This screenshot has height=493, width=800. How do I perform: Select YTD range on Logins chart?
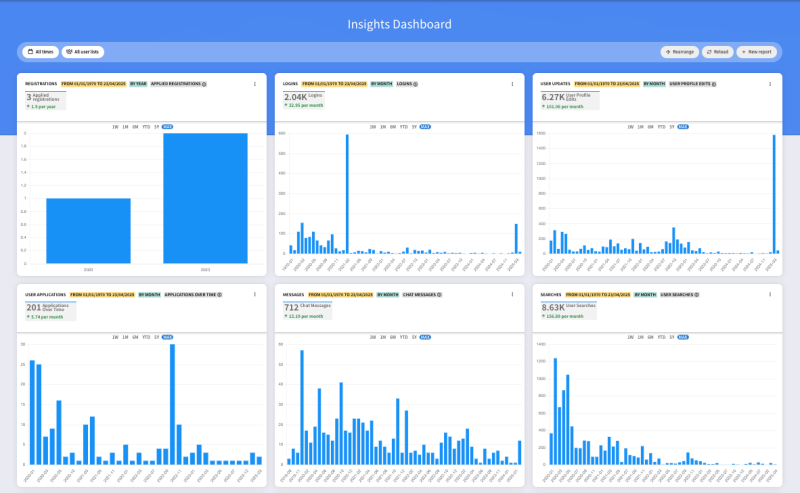point(404,127)
